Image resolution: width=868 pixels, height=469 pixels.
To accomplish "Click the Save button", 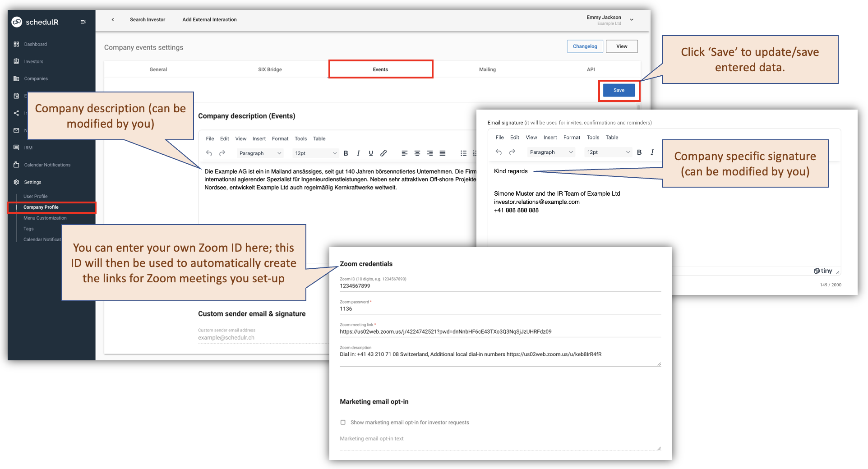I will tap(618, 90).
